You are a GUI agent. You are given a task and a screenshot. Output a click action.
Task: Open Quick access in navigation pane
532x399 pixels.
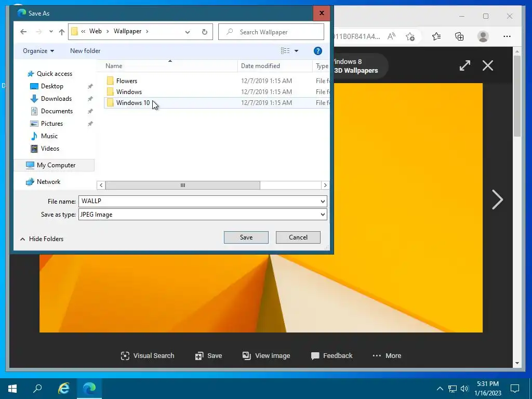(x=54, y=74)
